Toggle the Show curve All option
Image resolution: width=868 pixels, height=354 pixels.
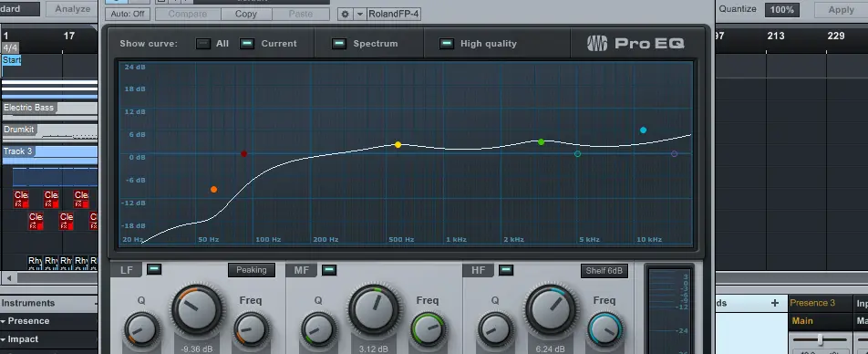(203, 44)
